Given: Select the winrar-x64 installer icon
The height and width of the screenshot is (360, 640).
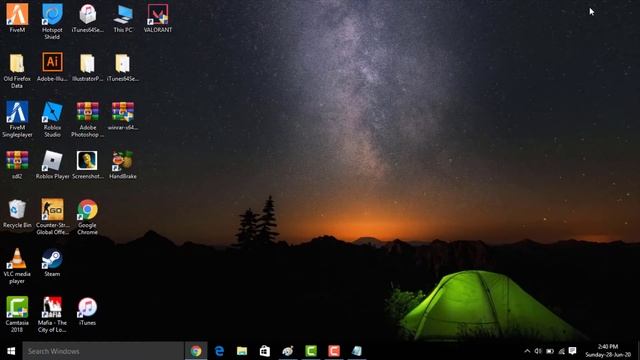Looking at the screenshot, I should (123, 116).
